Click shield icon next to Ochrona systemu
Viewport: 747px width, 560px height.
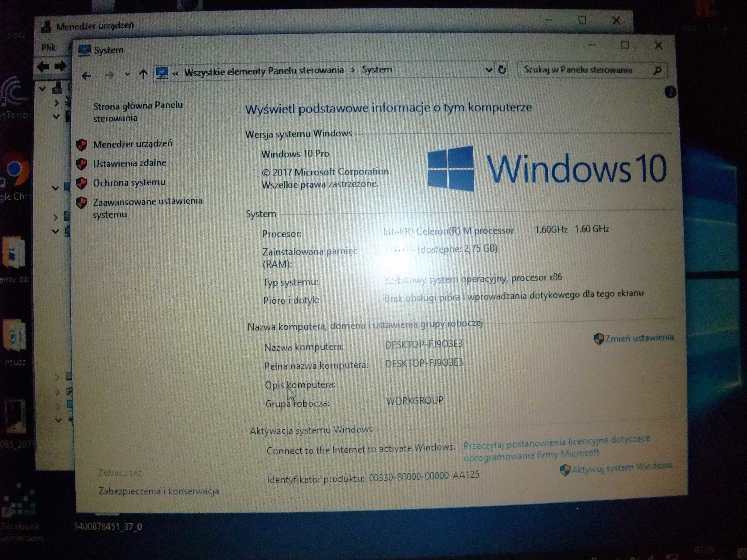(81, 184)
